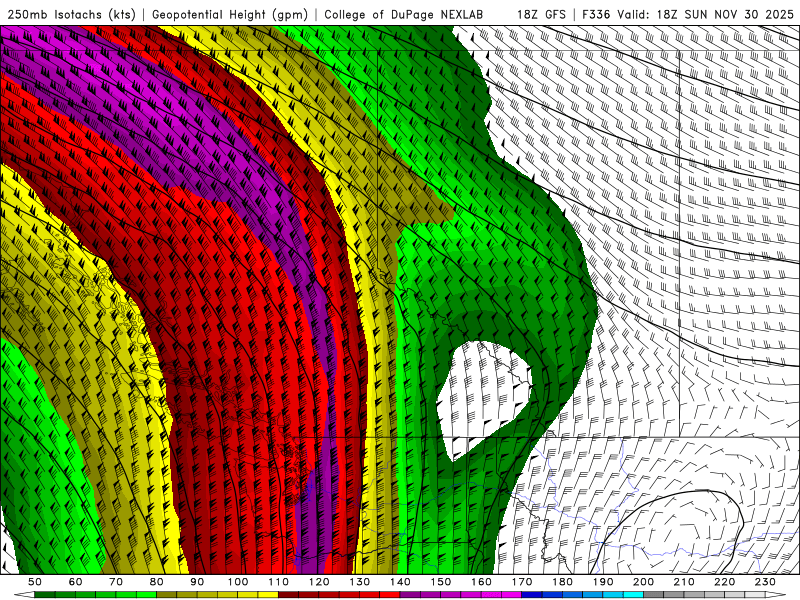Click the bright yellow swatch before 110 on color bar
800x600 pixels.
click(268, 595)
